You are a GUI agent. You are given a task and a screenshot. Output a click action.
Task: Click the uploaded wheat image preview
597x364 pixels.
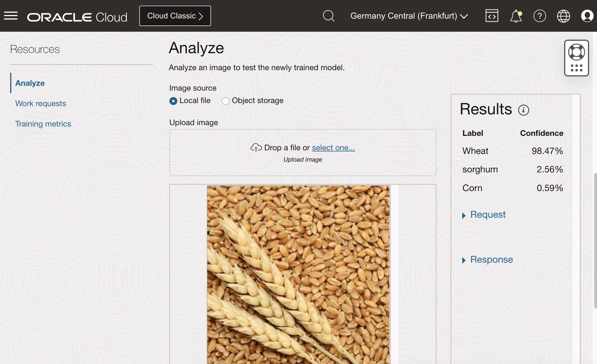[x=298, y=275]
